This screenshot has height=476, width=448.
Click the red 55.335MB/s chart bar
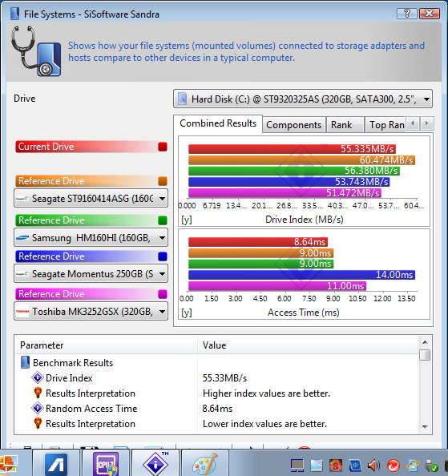tap(292, 149)
